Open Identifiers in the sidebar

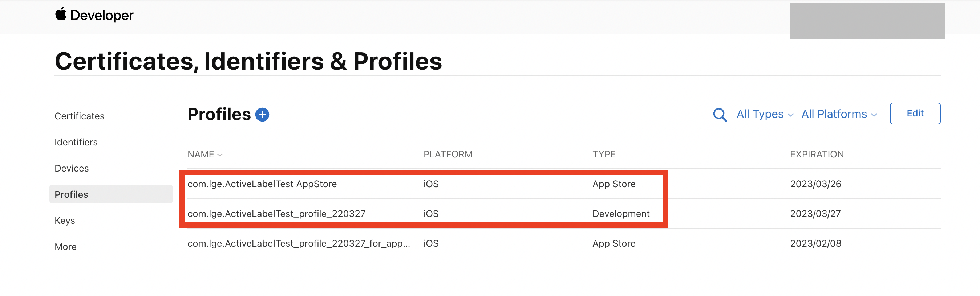[76, 142]
